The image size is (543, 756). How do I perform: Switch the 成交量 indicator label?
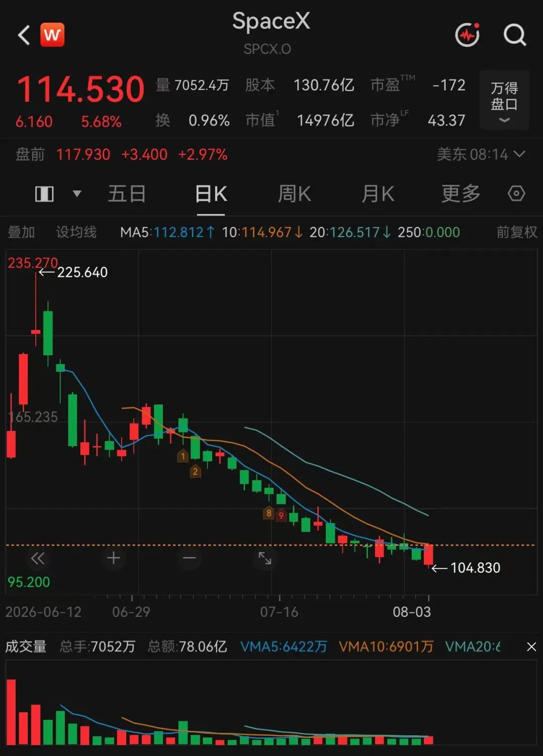coord(26,646)
